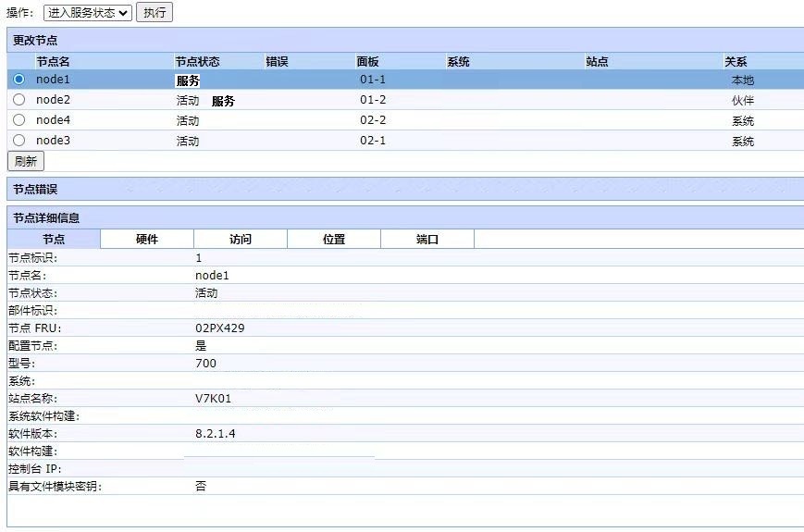Click the 节点详细信息 section header
This screenshot has height=532, width=804.
point(46,217)
